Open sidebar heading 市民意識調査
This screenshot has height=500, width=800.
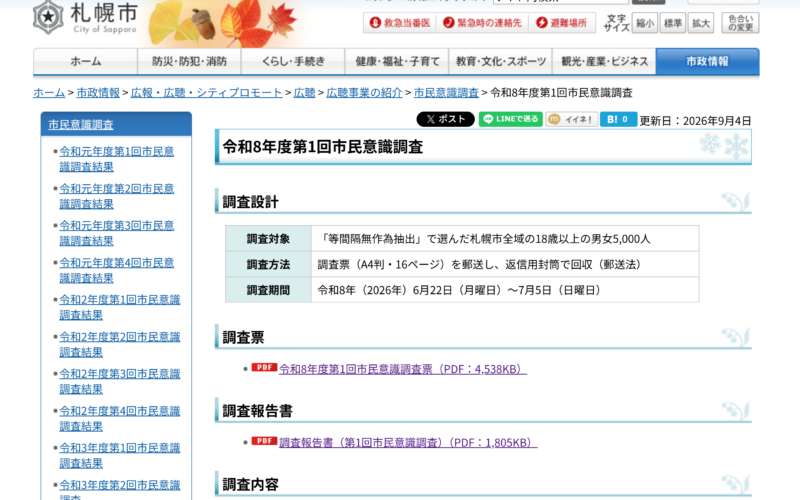81,124
